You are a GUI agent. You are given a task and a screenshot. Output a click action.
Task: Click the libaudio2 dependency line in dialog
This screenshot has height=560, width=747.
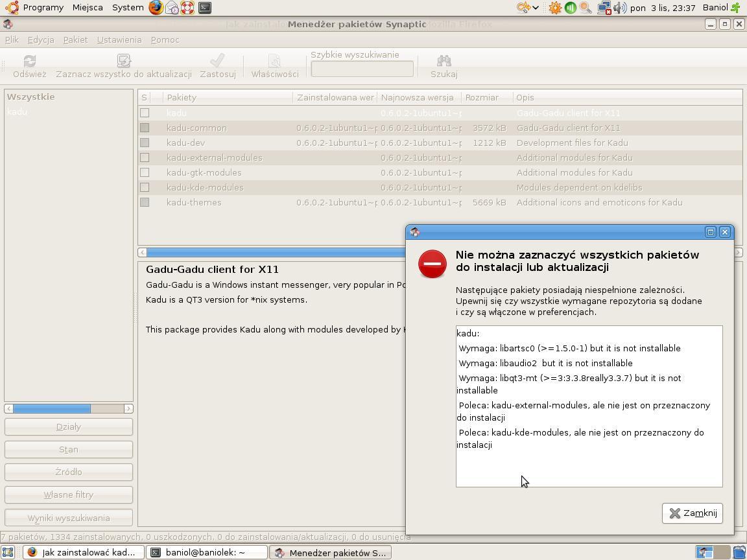(x=545, y=364)
